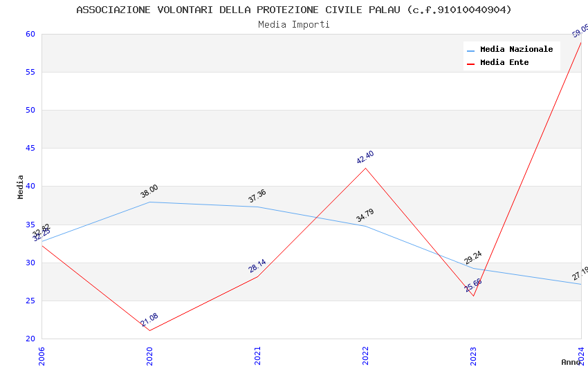Select the Media Ente legend label
Image resolution: width=588 pixels, height=380 pixels.
(504, 63)
